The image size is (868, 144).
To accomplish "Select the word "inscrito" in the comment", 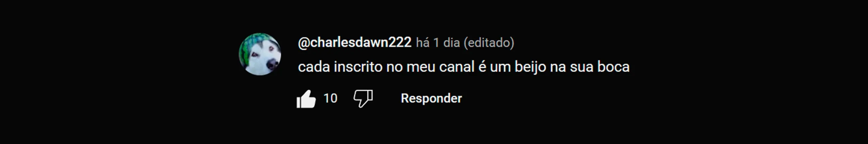I will pos(358,67).
